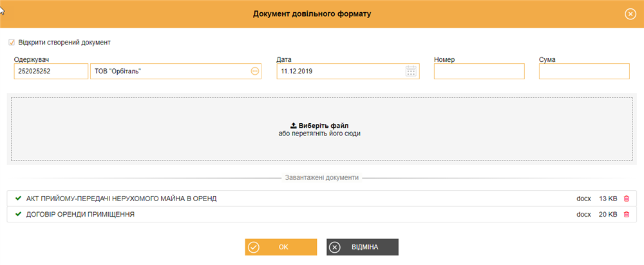The height and width of the screenshot is (265, 644).
Task: Cancel with the ВІДМІНА button
Action: [x=363, y=248]
